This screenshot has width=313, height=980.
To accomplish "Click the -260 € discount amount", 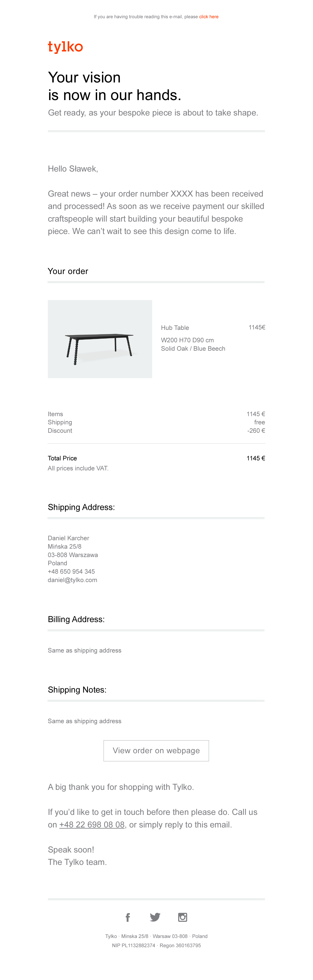I will tap(256, 431).
